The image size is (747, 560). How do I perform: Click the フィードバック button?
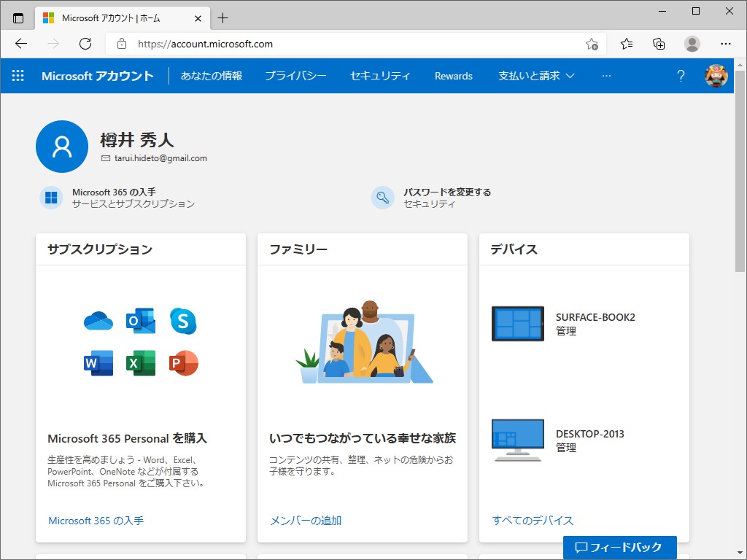tap(619, 548)
